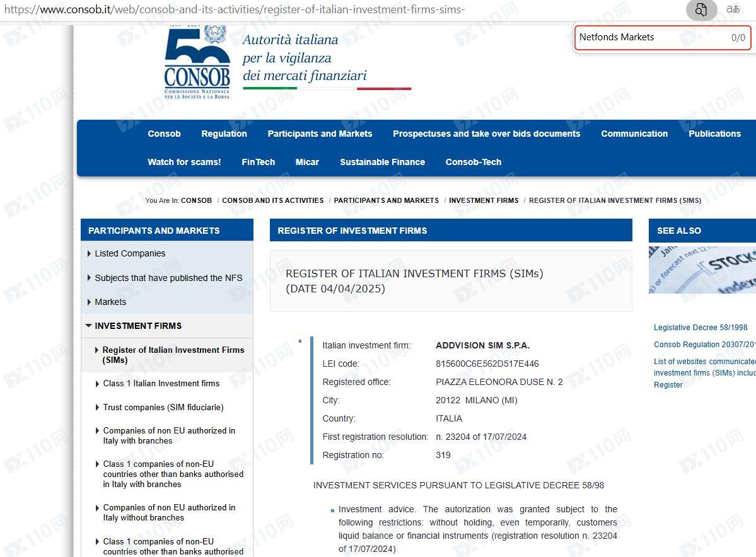Go to Sustainable Finance section

[382, 162]
